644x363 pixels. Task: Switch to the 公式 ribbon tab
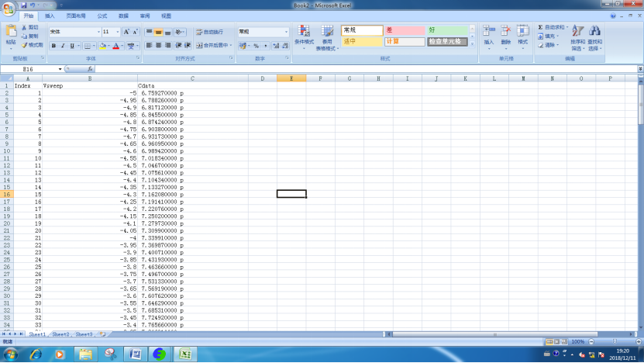click(x=102, y=16)
